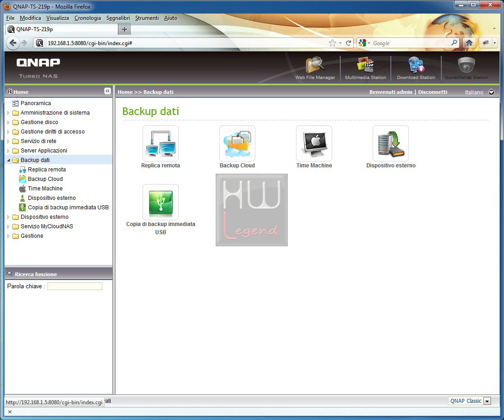Viewport: 504px width, 420px height.
Task: Open the large Replica remota icon
Action: (160, 143)
